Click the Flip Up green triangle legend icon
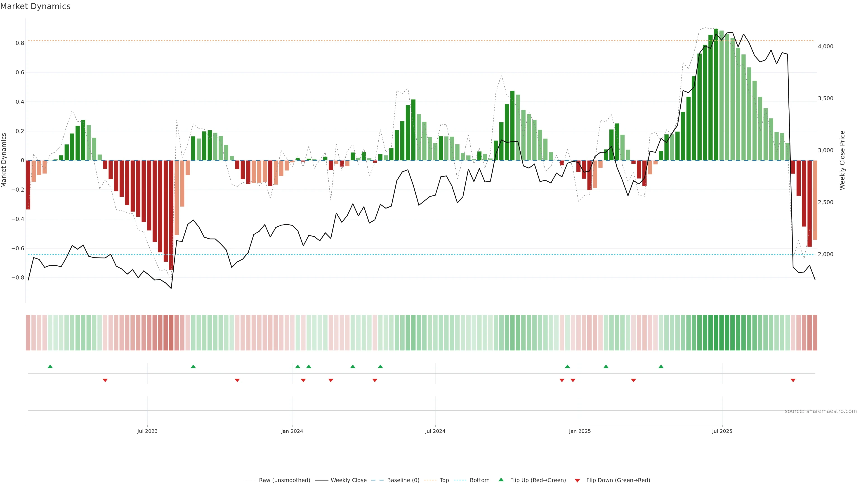The width and height of the screenshot is (868, 488). point(501,480)
